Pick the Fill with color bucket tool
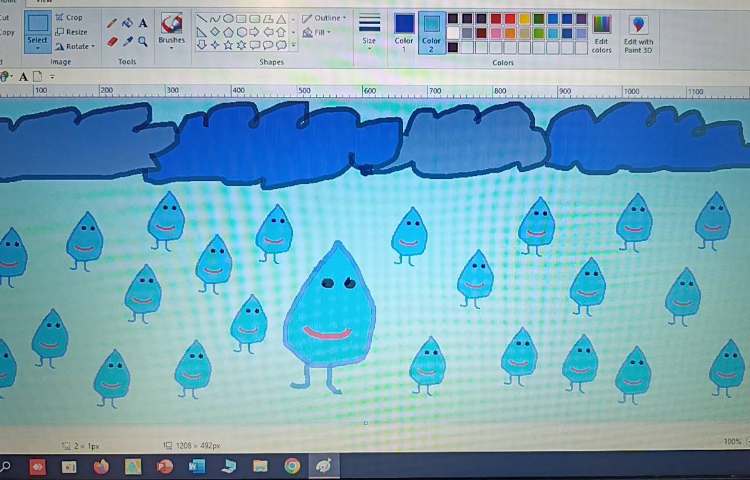The height and width of the screenshot is (480, 750). pyautogui.click(x=128, y=23)
